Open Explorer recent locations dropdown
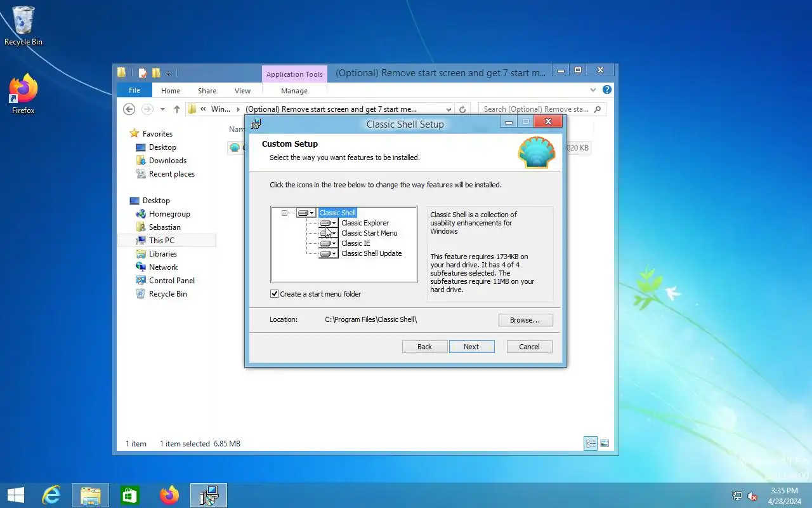812x508 pixels. coord(162,109)
